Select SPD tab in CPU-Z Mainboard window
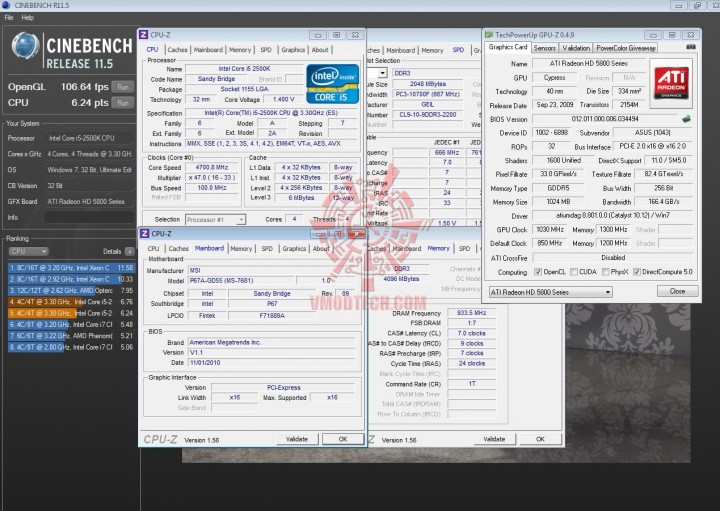Image resolution: width=720 pixels, height=511 pixels. coord(267,248)
